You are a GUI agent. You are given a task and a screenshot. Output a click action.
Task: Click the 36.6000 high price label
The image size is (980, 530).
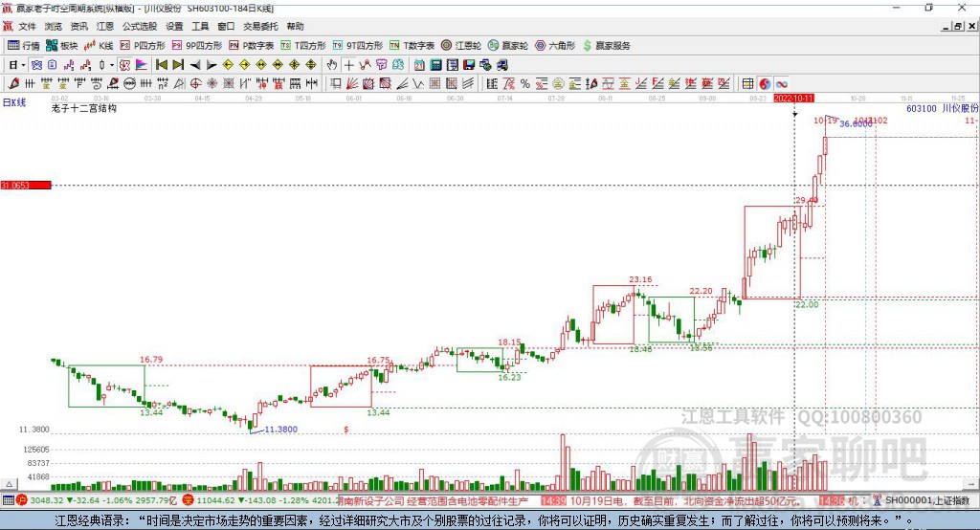pyautogui.click(x=855, y=124)
